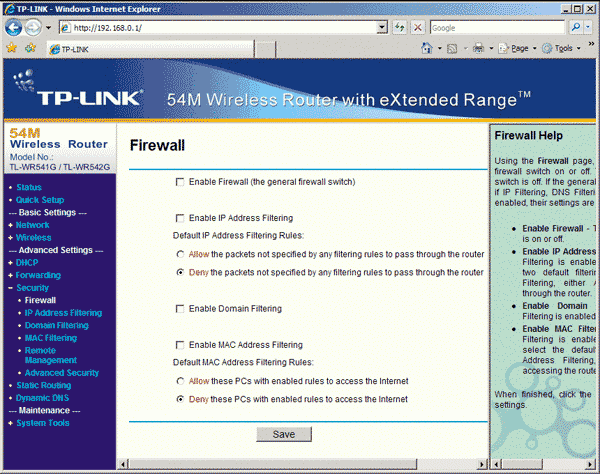Check Enable Firewall general switch
Image resolution: width=600 pixels, height=474 pixels.
click(179, 182)
